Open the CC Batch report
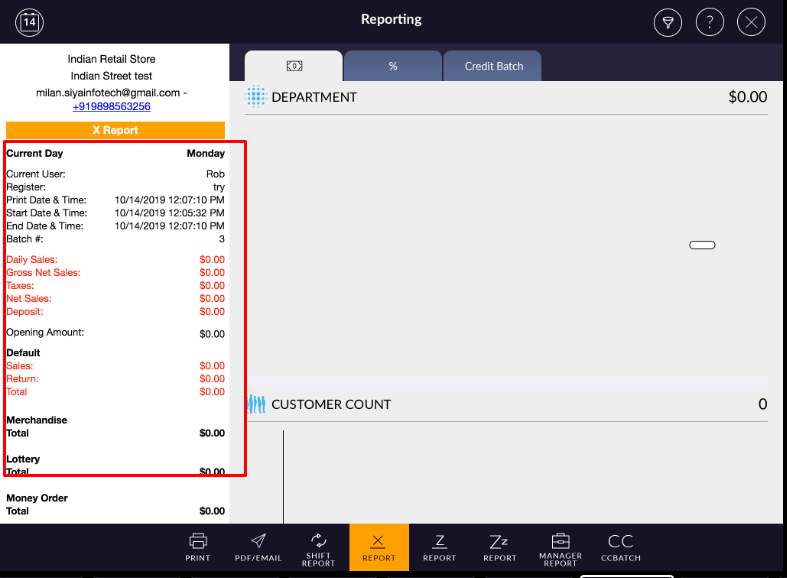Image resolution: width=787 pixels, height=578 pixels. point(620,547)
